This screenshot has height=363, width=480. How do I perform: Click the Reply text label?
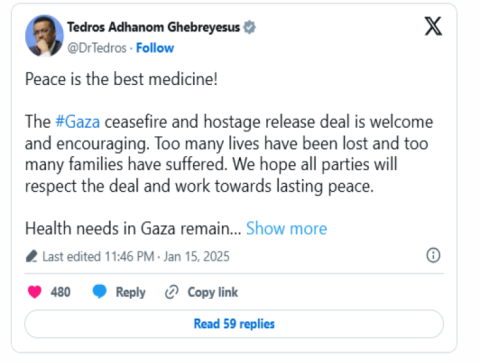[130, 292]
